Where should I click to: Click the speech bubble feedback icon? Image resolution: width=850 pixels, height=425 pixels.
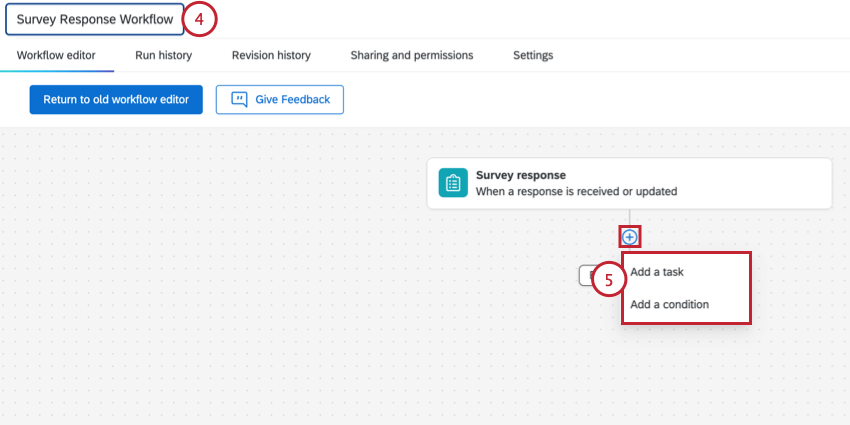pyautogui.click(x=239, y=99)
